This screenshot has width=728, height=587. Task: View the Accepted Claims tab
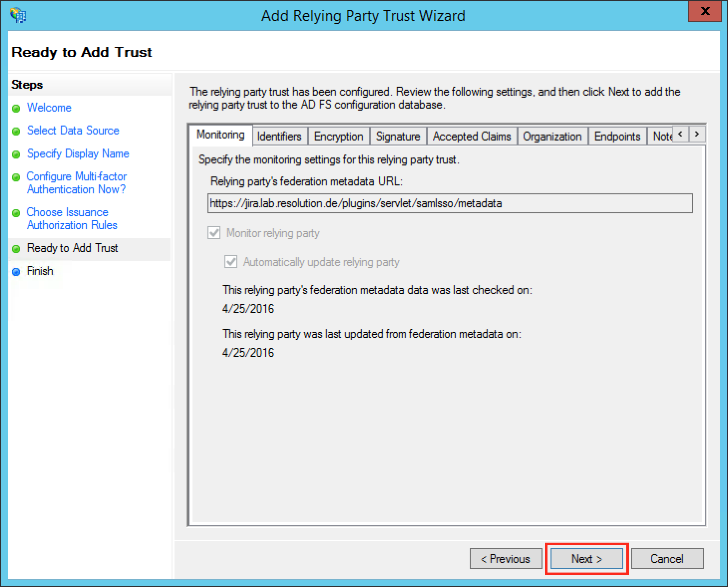pos(472,137)
